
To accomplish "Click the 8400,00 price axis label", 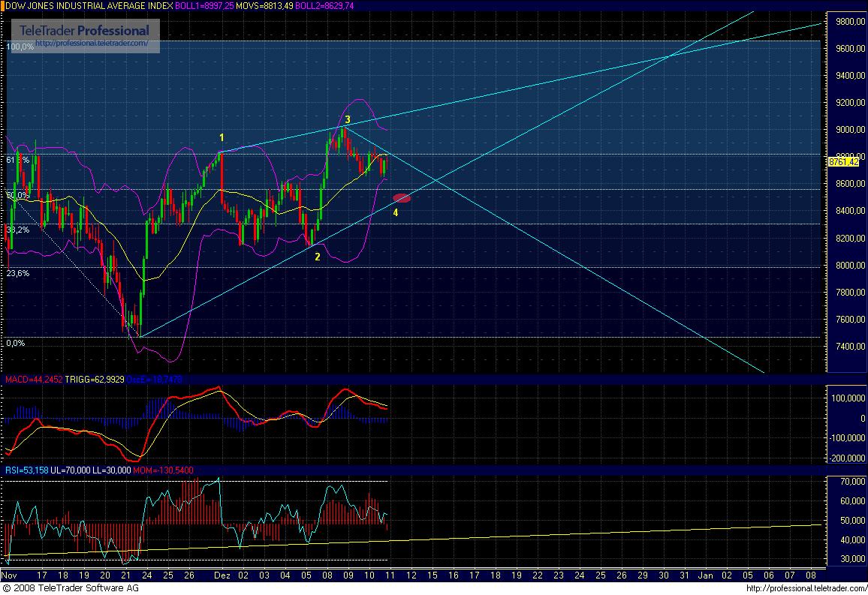I will (850, 212).
